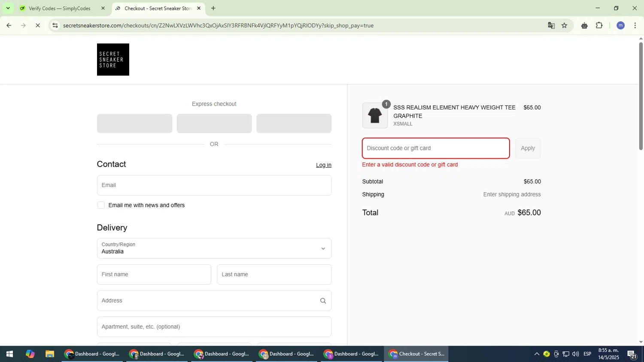Switch to the third Dashboard Chrome taskbar window
This screenshot has width=644, height=362.
point(222,354)
